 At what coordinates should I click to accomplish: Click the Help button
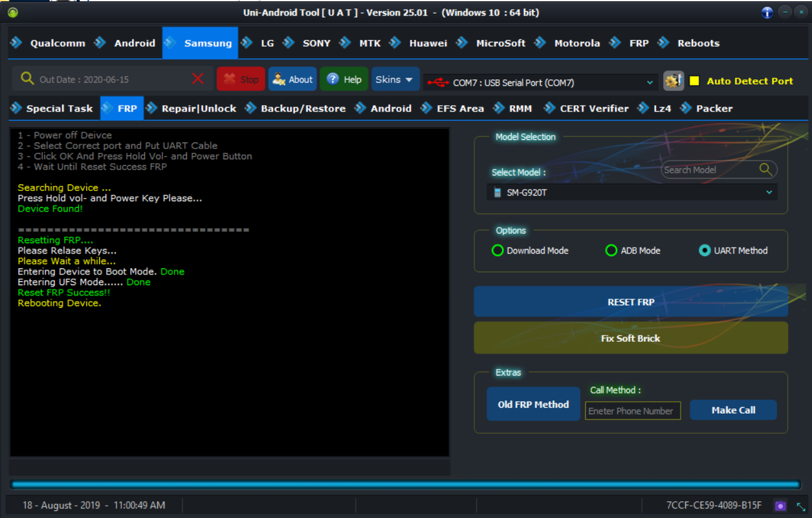[344, 79]
